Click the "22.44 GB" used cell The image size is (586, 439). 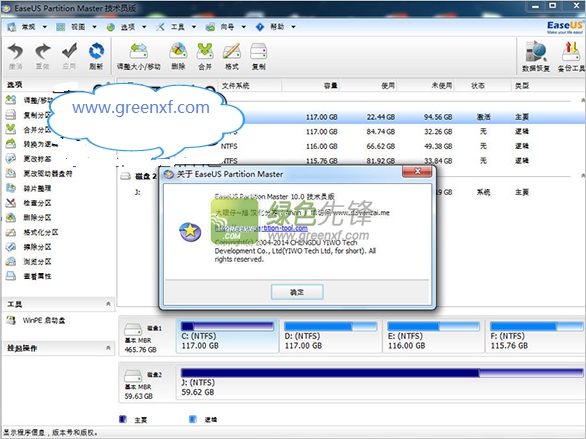coord(380,117)
